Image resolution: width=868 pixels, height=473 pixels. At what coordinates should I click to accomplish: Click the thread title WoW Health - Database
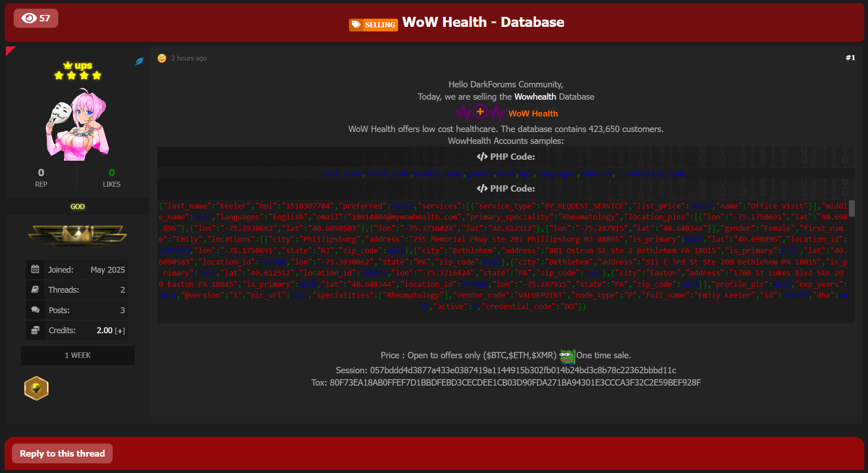pos(483,22)
